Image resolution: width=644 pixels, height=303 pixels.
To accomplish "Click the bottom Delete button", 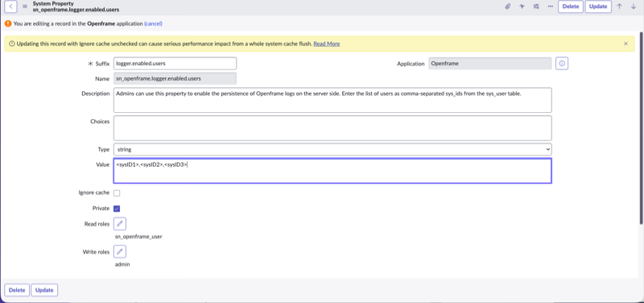I will coord(17,290).
